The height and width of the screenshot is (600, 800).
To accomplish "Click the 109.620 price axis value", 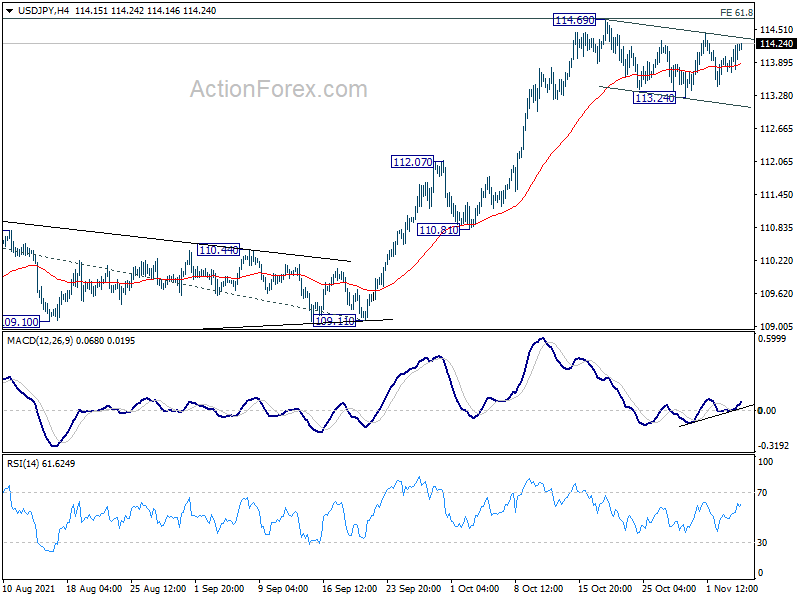I will click(x=776, y=293).
